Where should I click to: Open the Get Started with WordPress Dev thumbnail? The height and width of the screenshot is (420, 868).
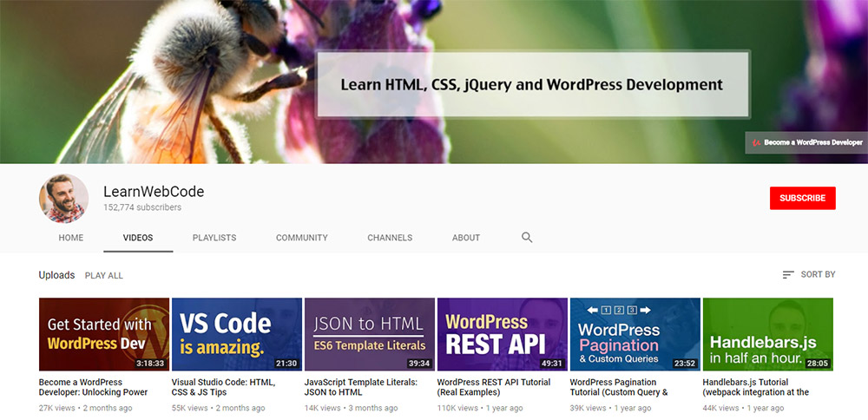tap(104, 334)
